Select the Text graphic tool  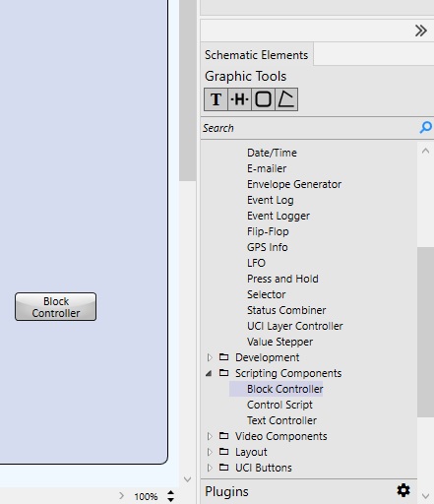coord(216,99)
